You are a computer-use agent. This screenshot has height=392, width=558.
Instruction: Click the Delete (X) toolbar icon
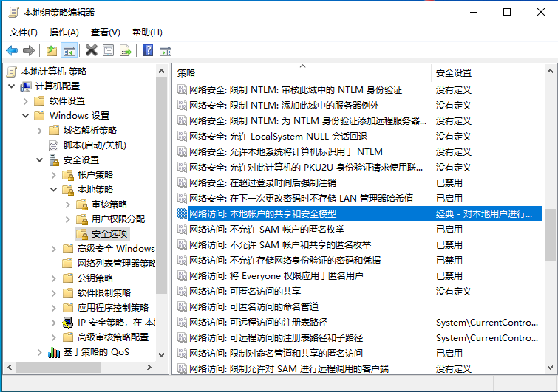point(91,50)
